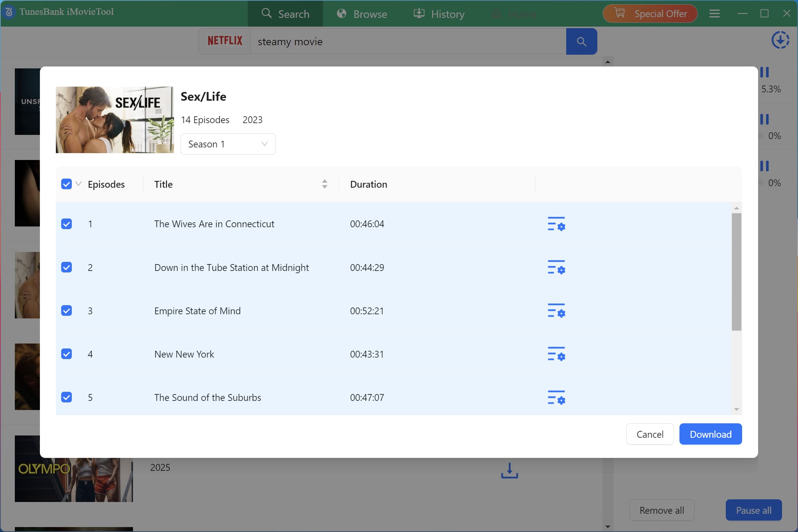Open settings icon for episode 1
Screen dimensions: 798x532
tap(556, 224)
